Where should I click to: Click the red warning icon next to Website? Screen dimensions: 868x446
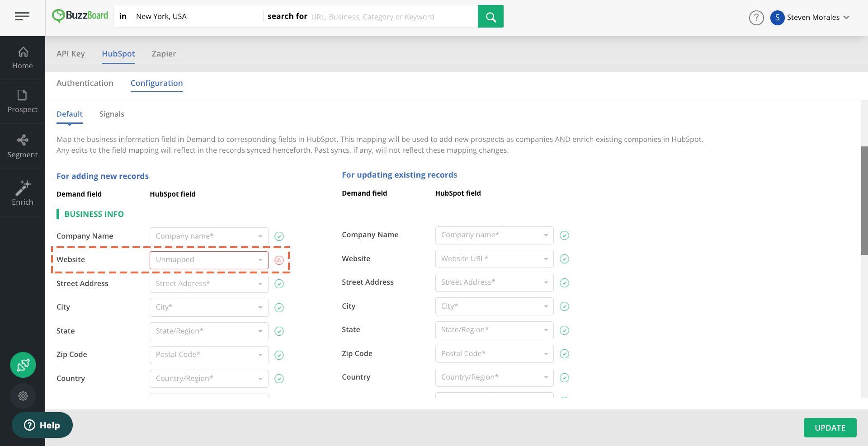pyautogui.click(x=279, y=260)
